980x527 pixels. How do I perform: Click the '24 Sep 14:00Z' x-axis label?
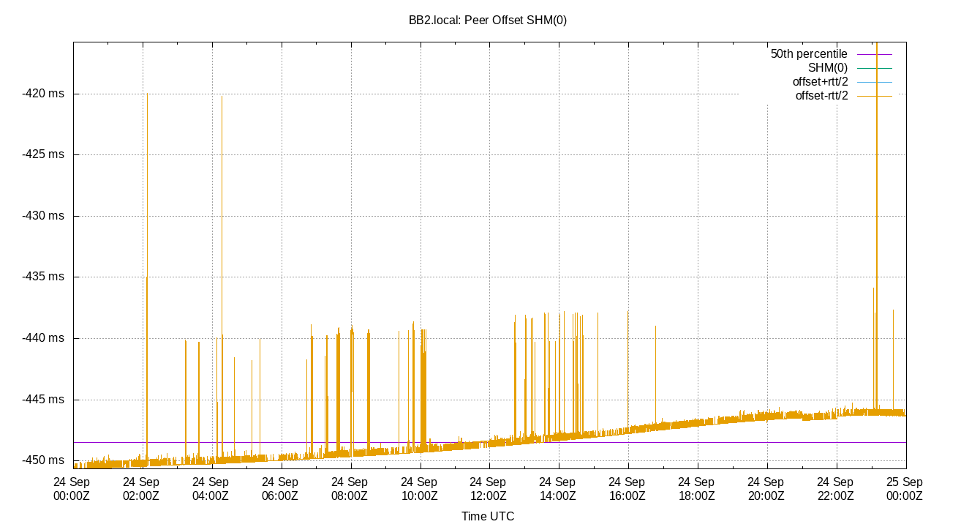tap(557, 489)
